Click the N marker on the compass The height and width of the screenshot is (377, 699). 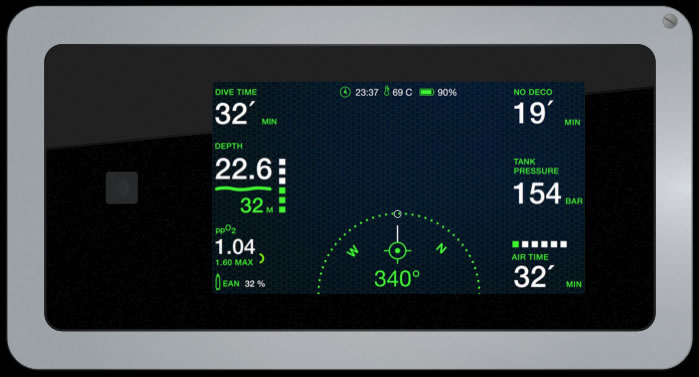point(441,248)
